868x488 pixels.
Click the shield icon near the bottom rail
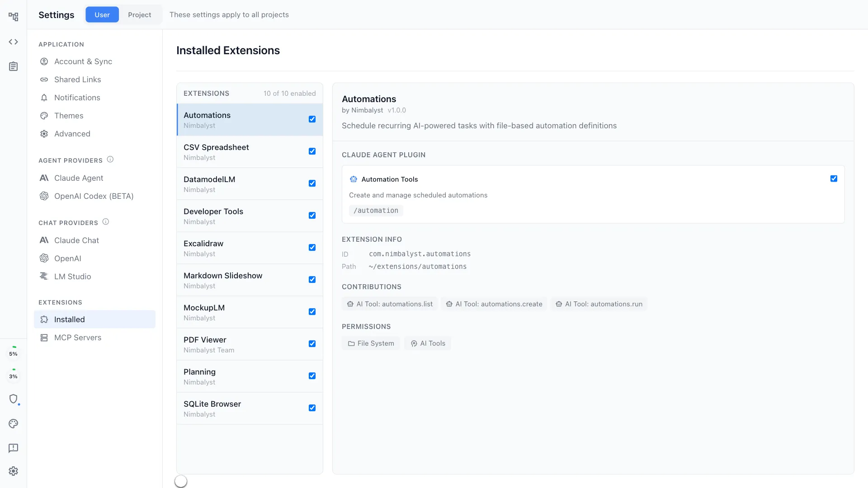(14, 399)
